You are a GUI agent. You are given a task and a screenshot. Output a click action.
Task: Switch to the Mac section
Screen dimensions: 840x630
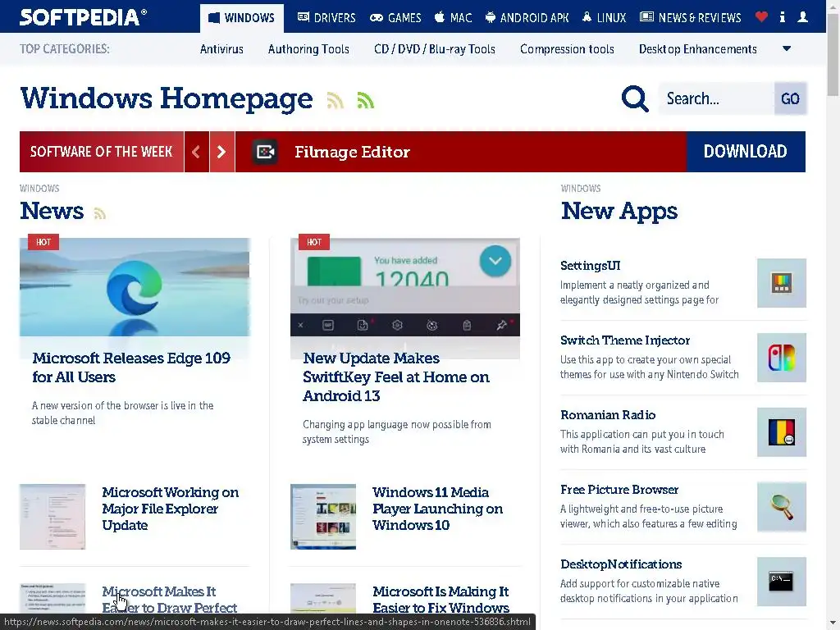tap(453, 18)
